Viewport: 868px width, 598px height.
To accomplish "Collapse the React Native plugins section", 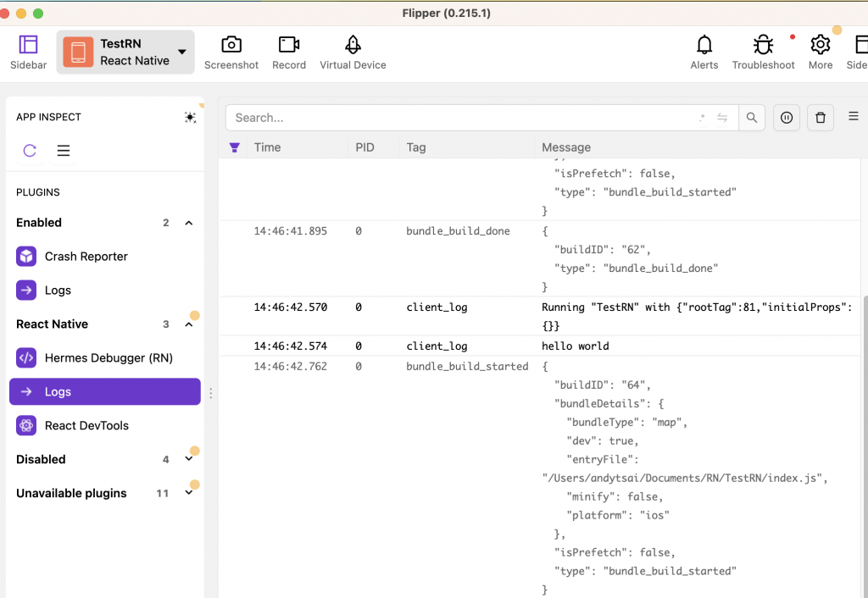I will (189, 324).
